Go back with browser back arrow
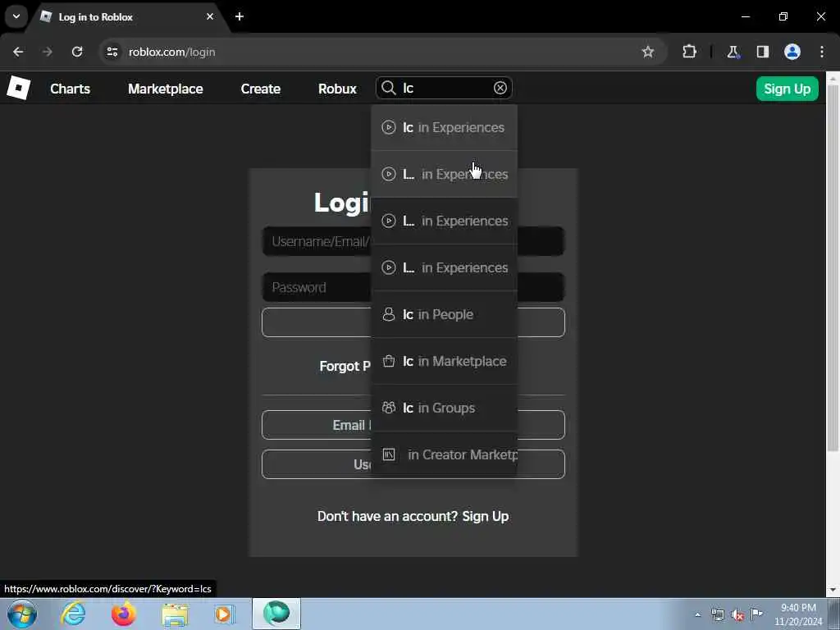 (18, 52)
